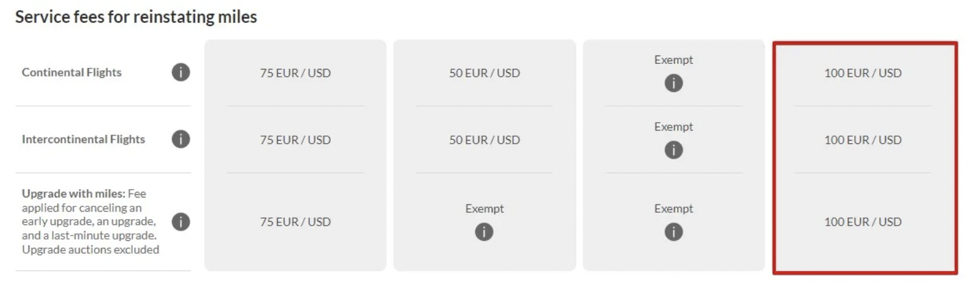Click highlighted 100 EUR / USD for Upgrade row
This screenshot has width=980, height=285.
click(x=862, y=222)
